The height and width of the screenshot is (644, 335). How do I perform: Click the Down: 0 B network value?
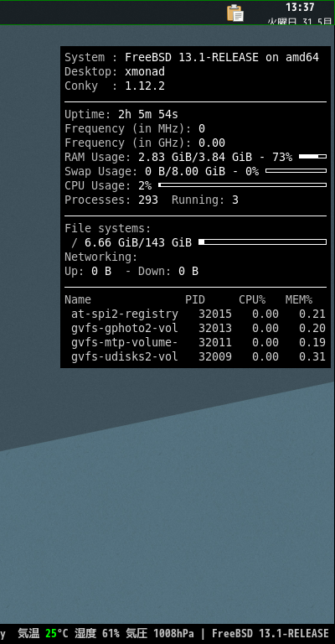168,272
